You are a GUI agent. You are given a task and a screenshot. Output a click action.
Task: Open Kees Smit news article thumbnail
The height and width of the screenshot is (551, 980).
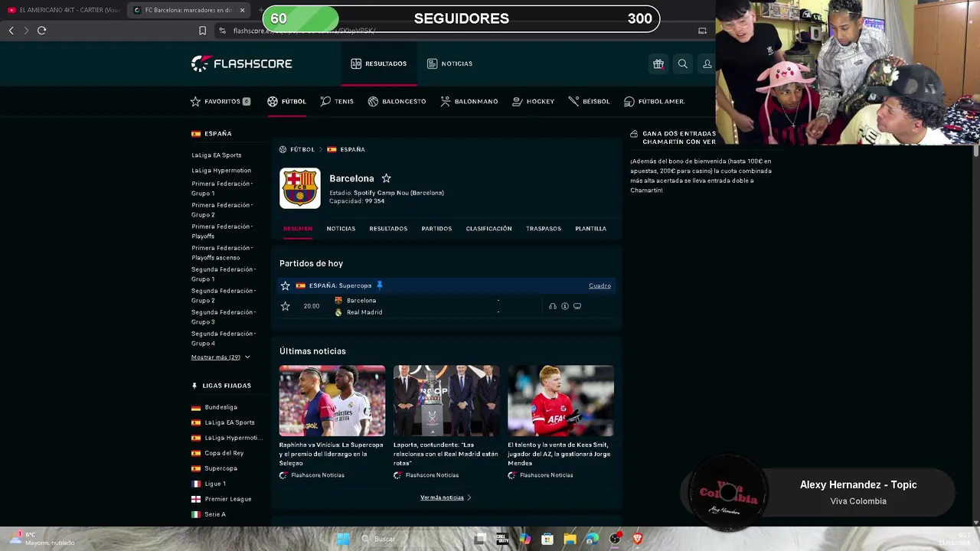pos(560,401)
